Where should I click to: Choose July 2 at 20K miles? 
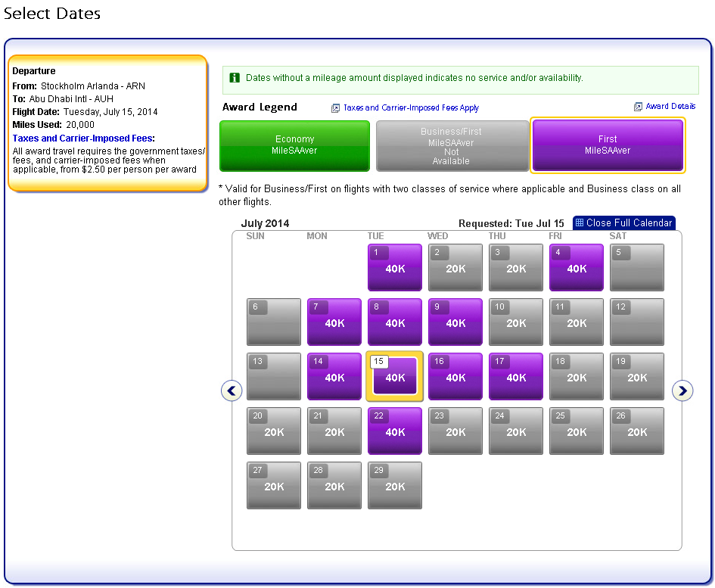[455, 268]
